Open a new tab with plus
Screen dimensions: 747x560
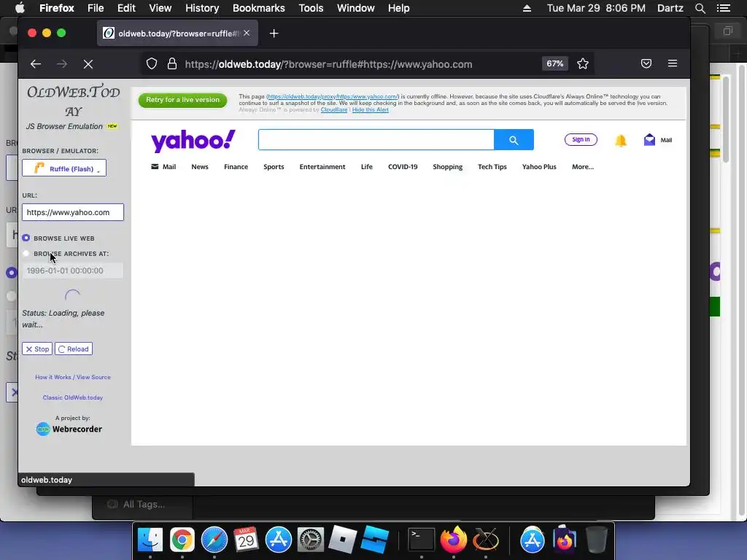coord(274,34)
